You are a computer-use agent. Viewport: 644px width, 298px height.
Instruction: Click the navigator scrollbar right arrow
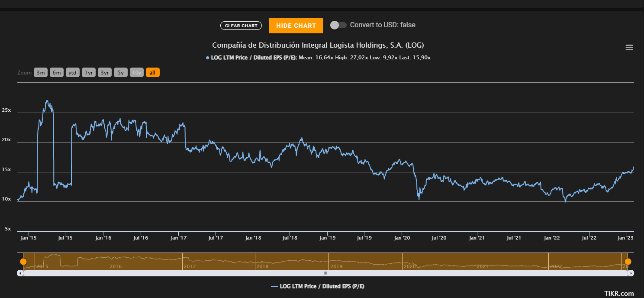[x=631, y=273]
